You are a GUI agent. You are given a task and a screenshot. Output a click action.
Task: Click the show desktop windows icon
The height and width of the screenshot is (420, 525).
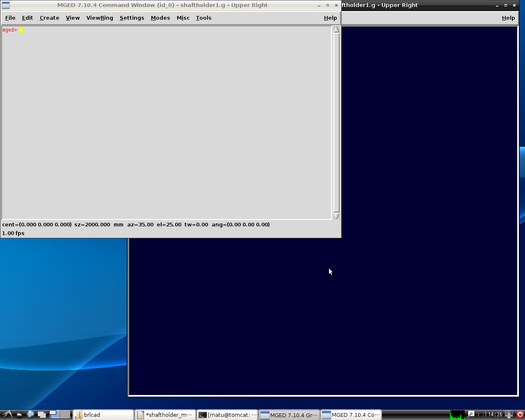tap(41, 415)
